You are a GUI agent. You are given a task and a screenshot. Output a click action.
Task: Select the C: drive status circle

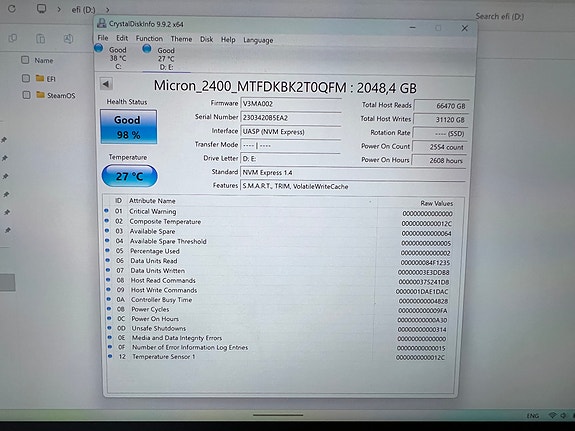[98, 48]
